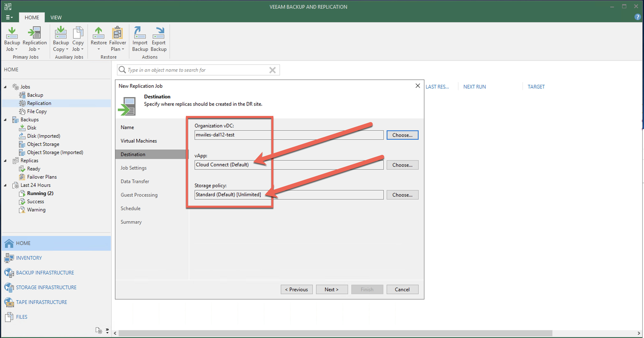Click the horizontal scrollbar at bottom
This screenshot has width=644, height=338.
335,333
